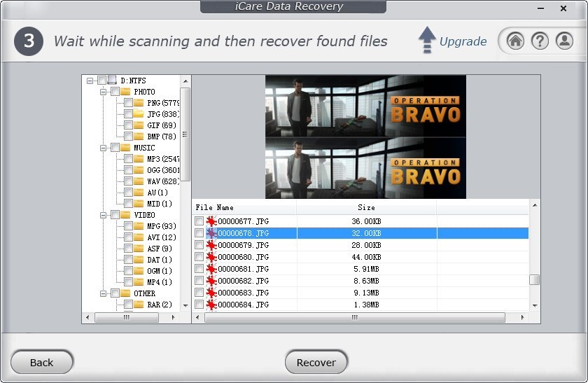
Task: Tick the checkbox for 00000682.JPG
Action: pyautogui.click(x=199, y=281)
